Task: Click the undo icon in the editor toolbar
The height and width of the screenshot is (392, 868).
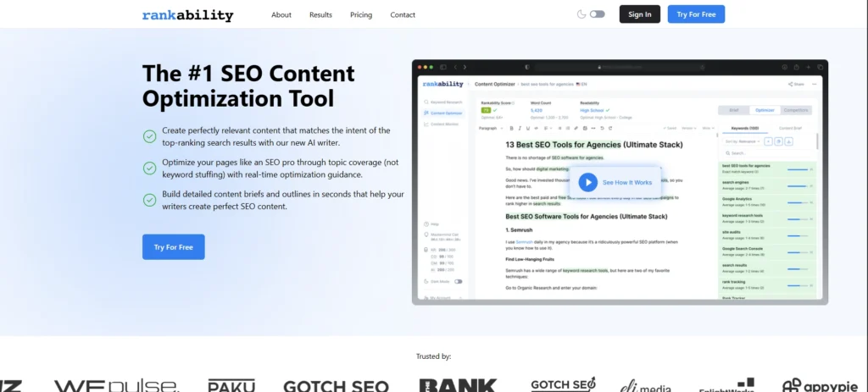Action: [x=602, y=129]
